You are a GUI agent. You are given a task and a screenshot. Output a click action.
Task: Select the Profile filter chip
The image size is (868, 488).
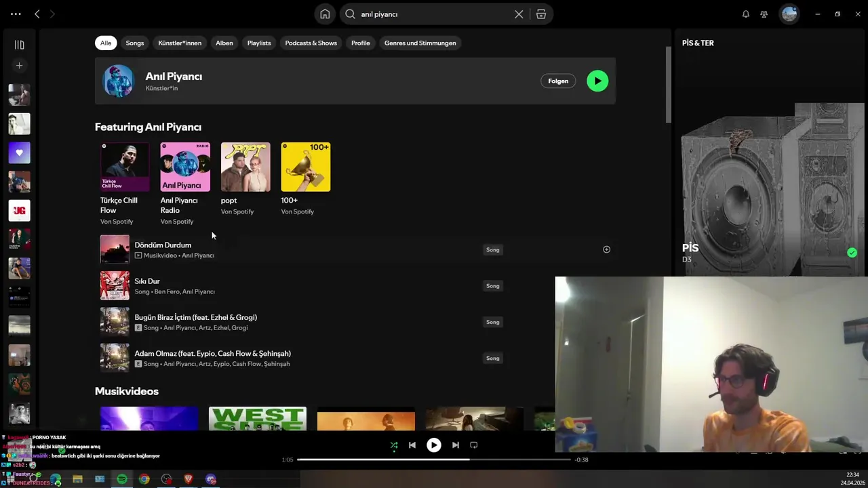361,43
